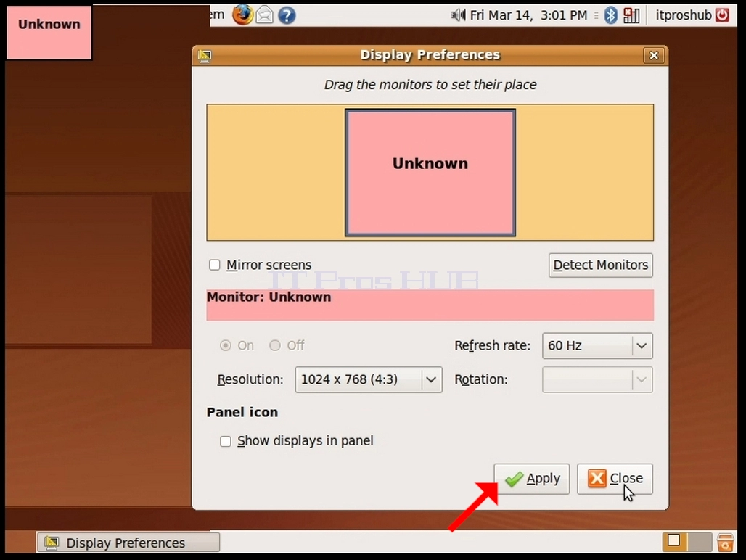Open the Refresh rate 60 Hz dropdown
746x560 pixels.
(597, 345)
